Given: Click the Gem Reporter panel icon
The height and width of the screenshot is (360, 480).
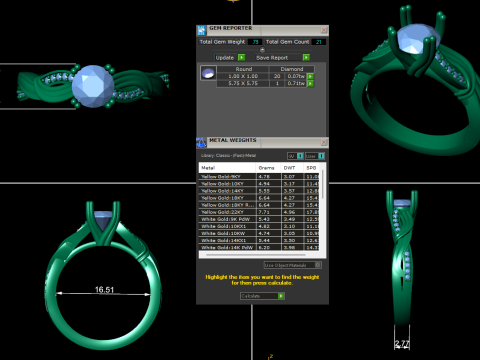Looking at the screenshot, I should point(201,30).
